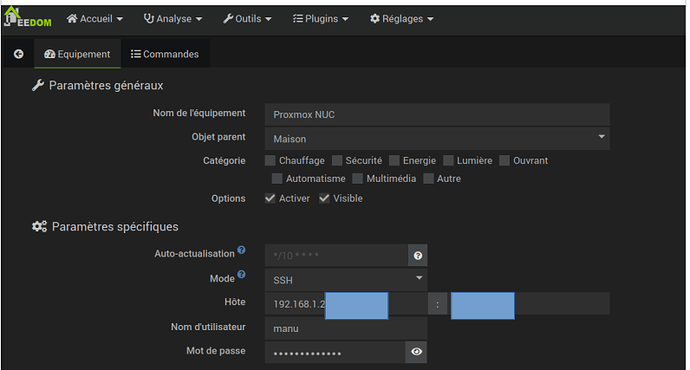The height and width of the screenshot is (370, 690).
Task: Click the Auto-actualisation cron field
Action: tap(337, 255)
